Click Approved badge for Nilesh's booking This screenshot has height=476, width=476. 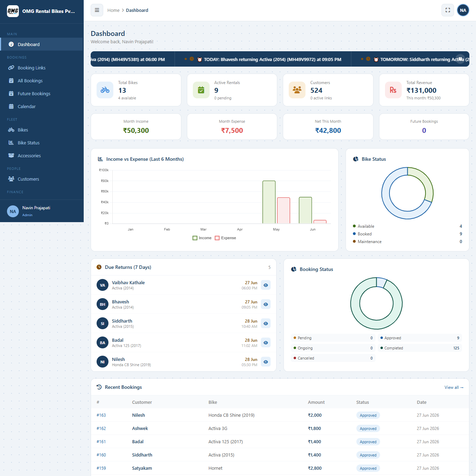pos(368,415)
